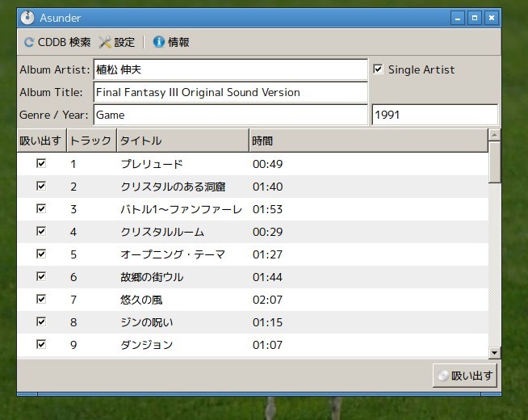528x420 pixels.
Task: Uncheck rip checkbox for track 2
Action: coord(41,186)
